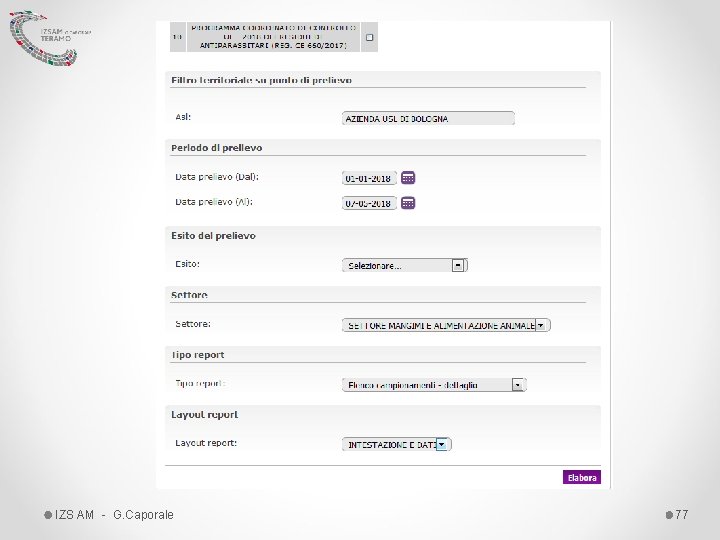Open calendar picker for Data prelievo (Al)

408,203
